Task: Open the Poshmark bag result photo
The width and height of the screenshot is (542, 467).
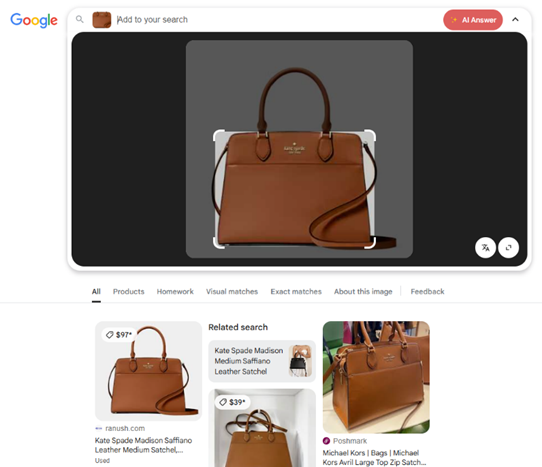Action: click(x=376, y=377)
